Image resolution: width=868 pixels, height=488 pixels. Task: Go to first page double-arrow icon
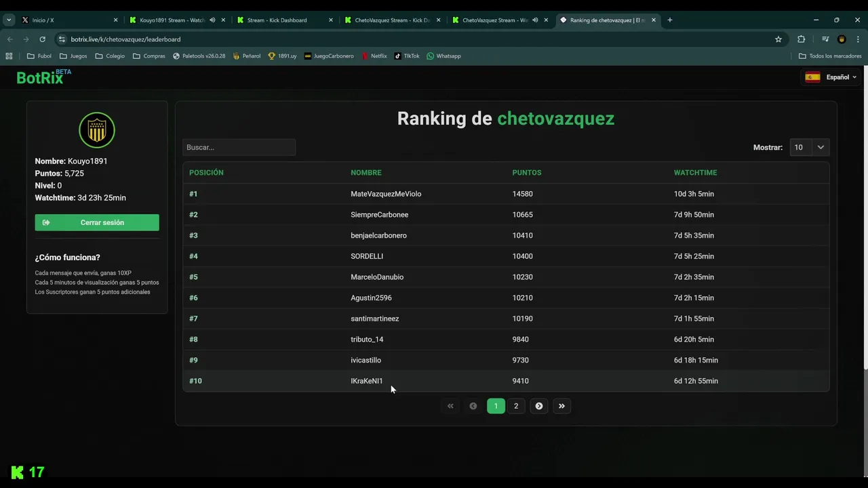point(450,406)
